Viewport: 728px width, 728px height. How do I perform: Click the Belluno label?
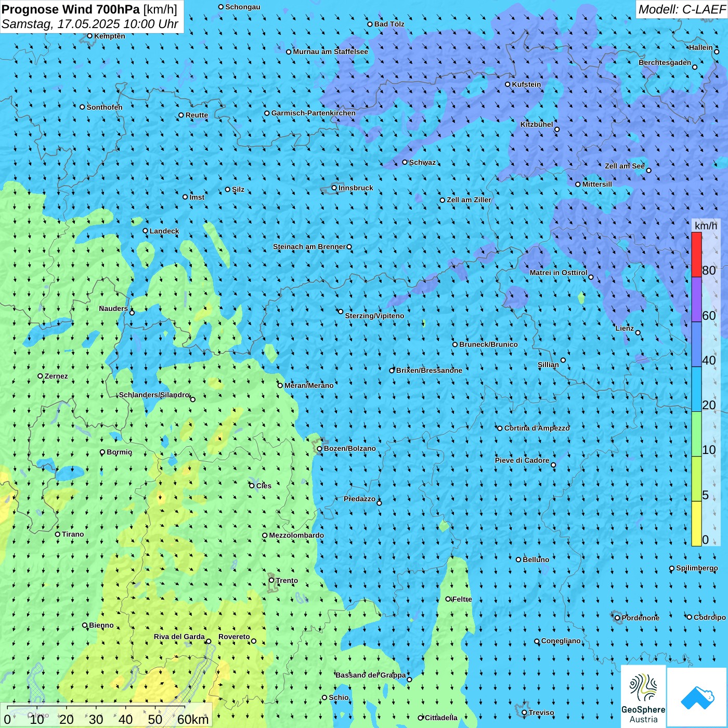(536, 560)
